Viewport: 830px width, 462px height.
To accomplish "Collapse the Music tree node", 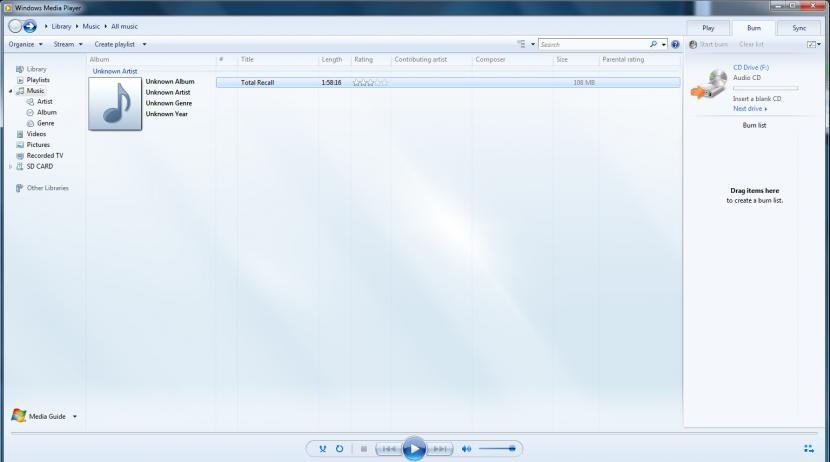I will [11, 91].
